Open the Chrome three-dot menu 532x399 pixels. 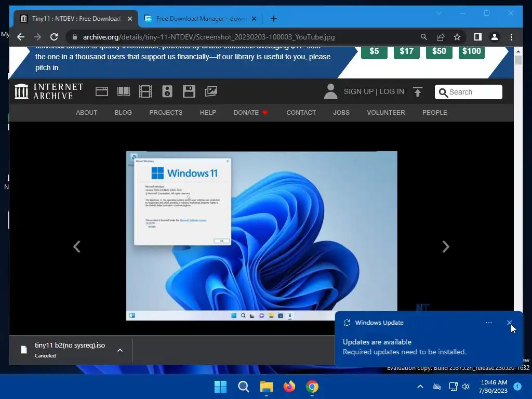tap(511, 37)
